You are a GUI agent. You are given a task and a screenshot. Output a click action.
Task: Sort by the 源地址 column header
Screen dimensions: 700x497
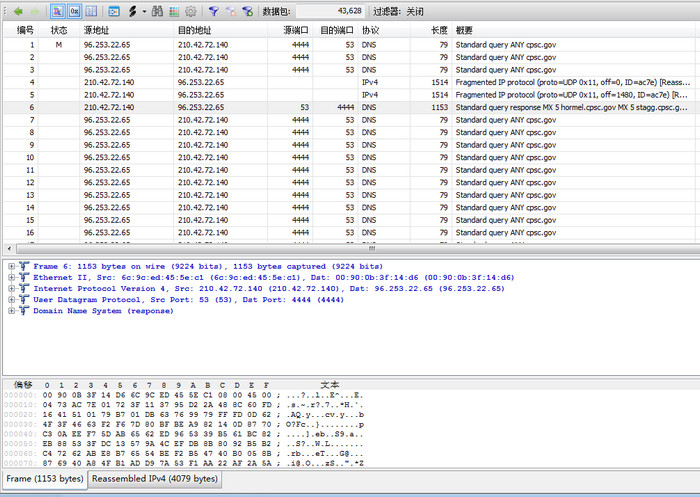click(97, 30)
